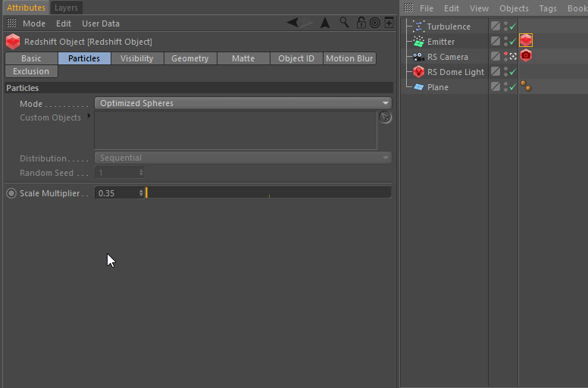588x388 pixels.
Task: Click the target mode icon beside lock
Action: 374,23
